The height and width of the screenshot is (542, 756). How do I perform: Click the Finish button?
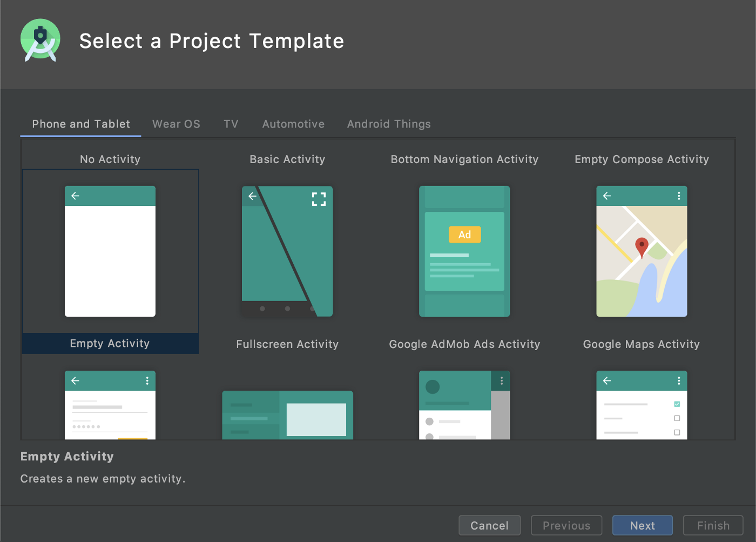(713, 525)
